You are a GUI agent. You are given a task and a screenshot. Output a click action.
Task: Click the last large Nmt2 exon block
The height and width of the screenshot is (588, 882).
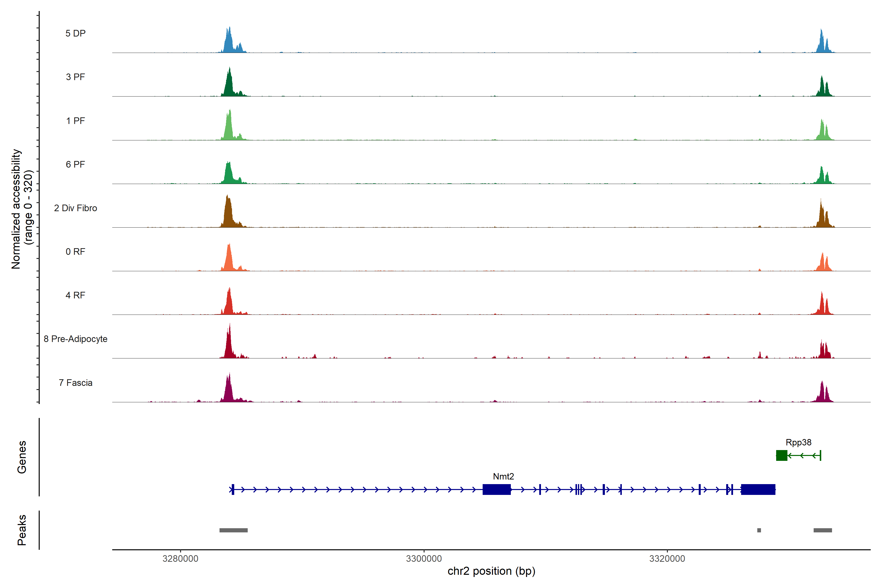758,489
